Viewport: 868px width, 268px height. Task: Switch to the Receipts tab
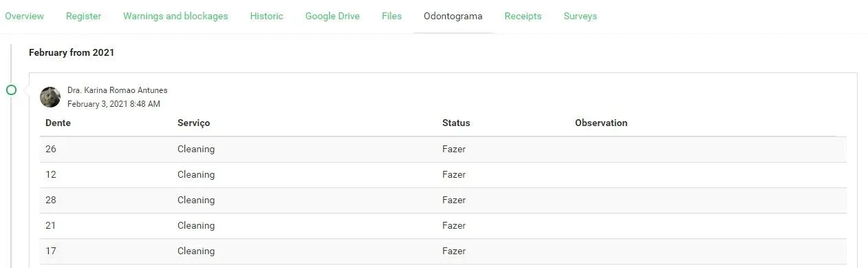(523, 16)
